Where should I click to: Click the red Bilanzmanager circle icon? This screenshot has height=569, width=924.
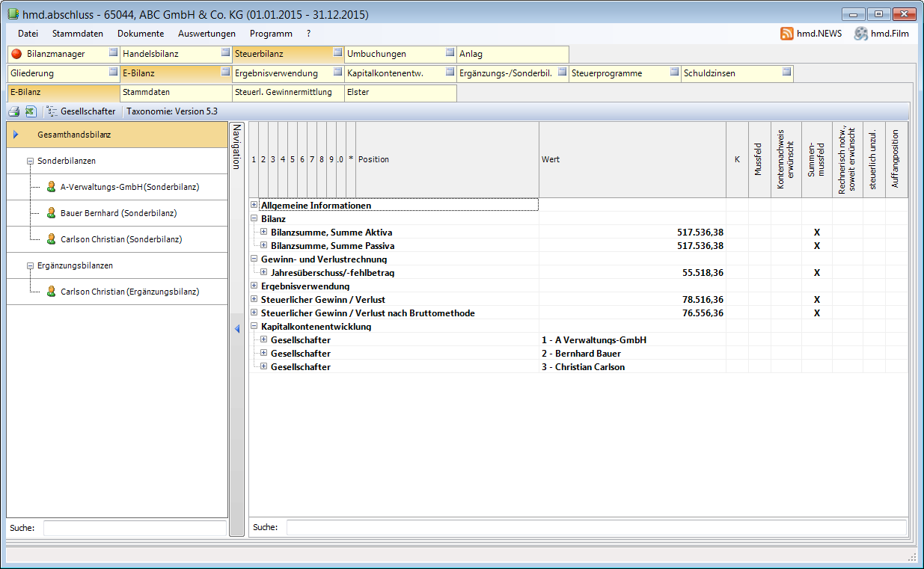16,54
